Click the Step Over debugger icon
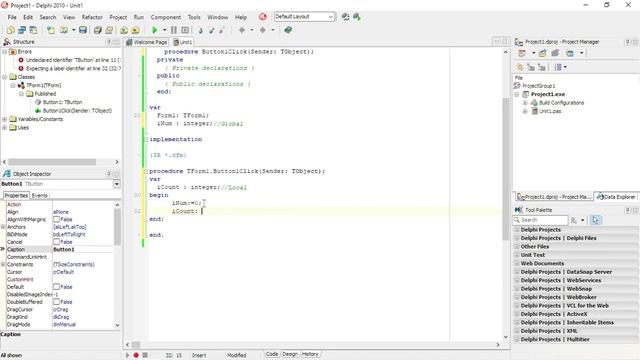 [211, 30]
